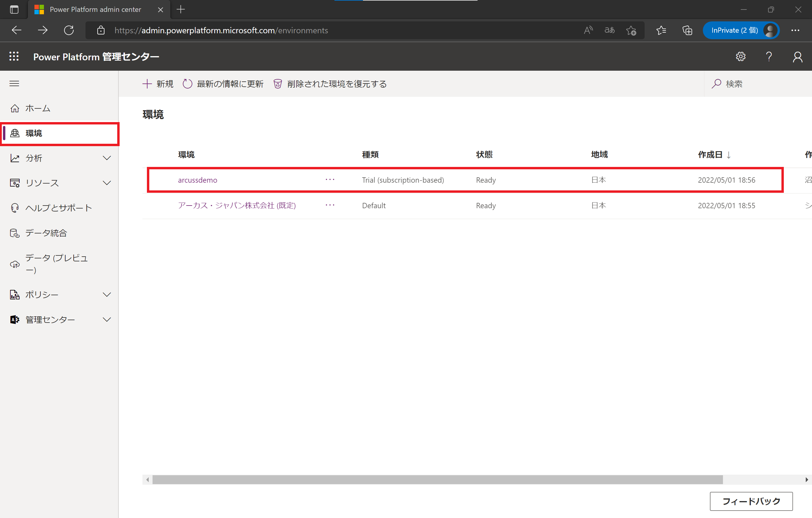Collapse the left navigation hamburger menu
This screenshot has width=812, height=518.
coord(14,83)
